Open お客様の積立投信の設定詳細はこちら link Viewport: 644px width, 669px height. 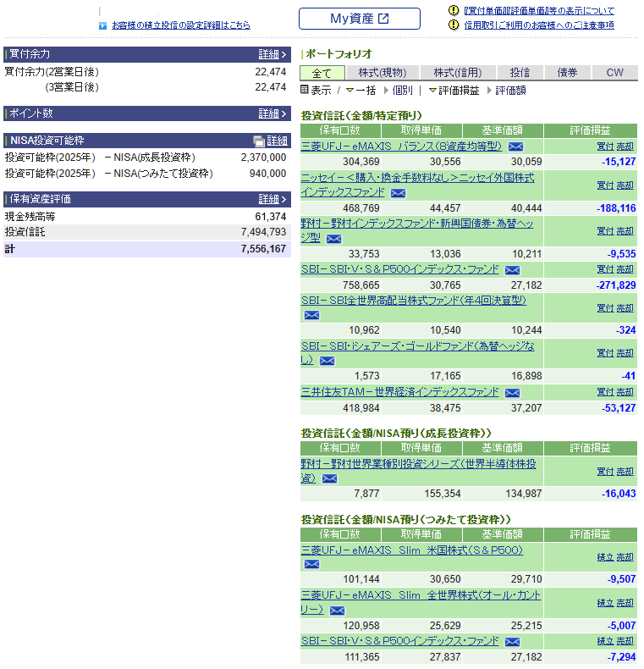[x=181, y=25]
